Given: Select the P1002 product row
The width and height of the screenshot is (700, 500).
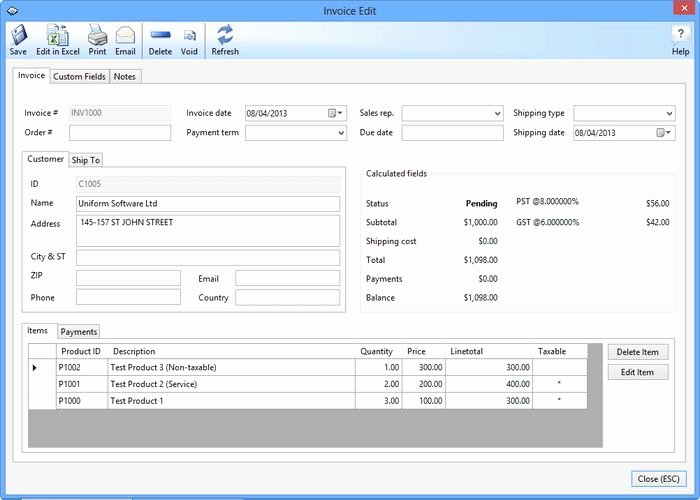Looking at the screenshot, I should click(308, 367).
